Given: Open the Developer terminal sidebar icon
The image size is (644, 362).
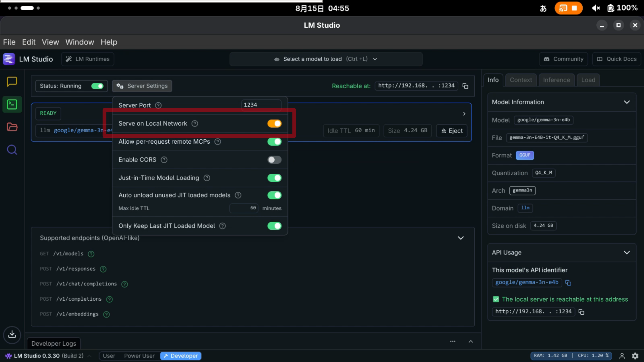Looking at the screenshot, I should pos(12,104).
